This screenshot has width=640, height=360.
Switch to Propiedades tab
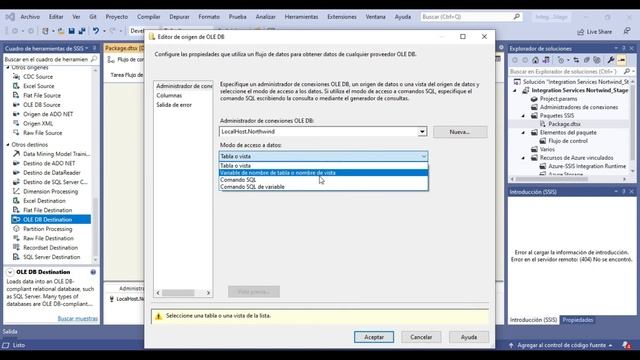click(578, 320)
